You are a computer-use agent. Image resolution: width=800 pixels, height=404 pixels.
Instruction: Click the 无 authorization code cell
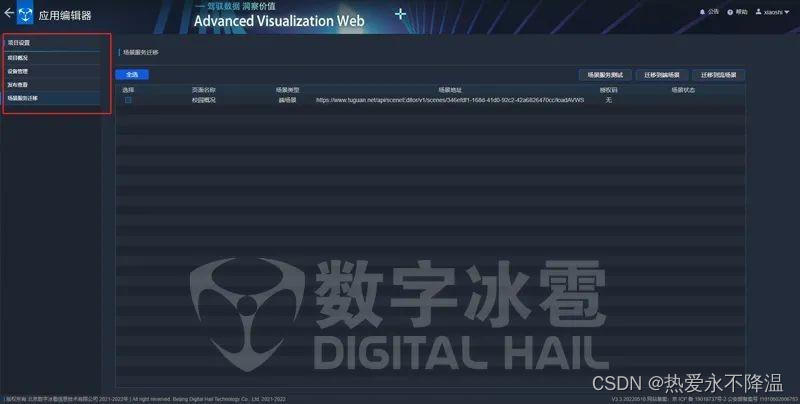tap(609, 100)
